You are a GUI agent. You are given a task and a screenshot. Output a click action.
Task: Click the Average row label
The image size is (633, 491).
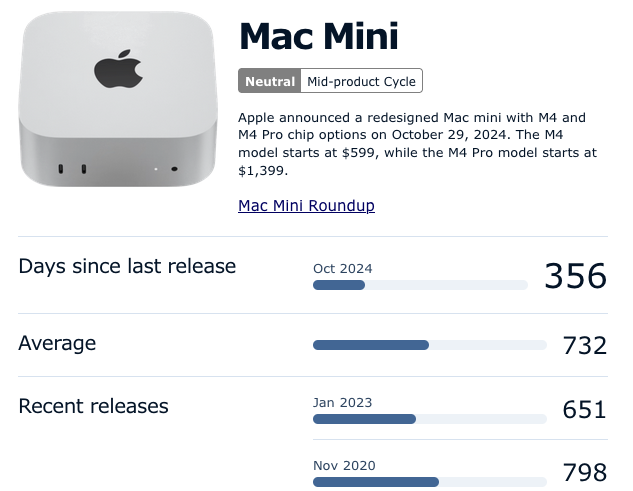(x=57, y=343)
